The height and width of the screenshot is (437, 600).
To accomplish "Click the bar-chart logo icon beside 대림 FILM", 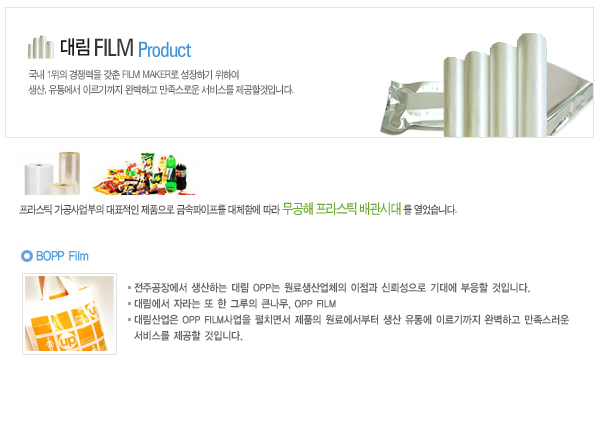I will pos(41,47).
